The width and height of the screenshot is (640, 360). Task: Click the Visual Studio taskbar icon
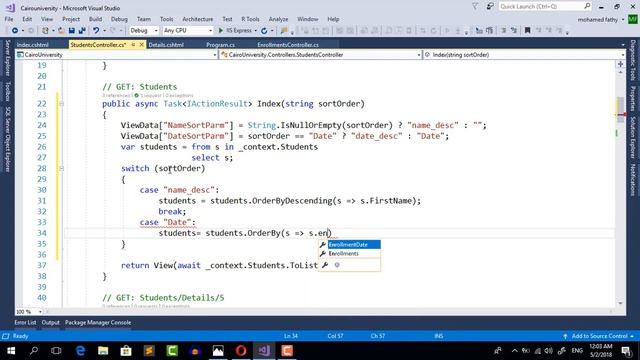264,351
